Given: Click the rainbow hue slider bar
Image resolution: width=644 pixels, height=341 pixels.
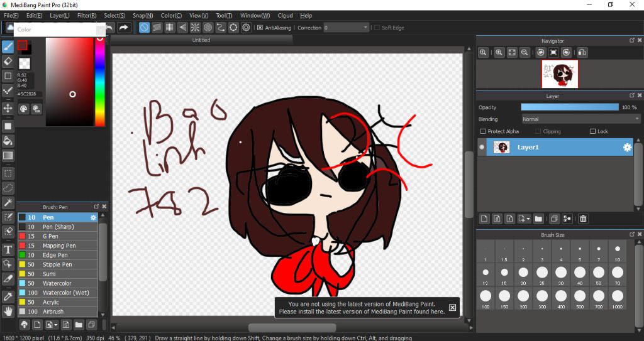Looking at the screenshot, I should pyautogui.click(x=100, y=81).
